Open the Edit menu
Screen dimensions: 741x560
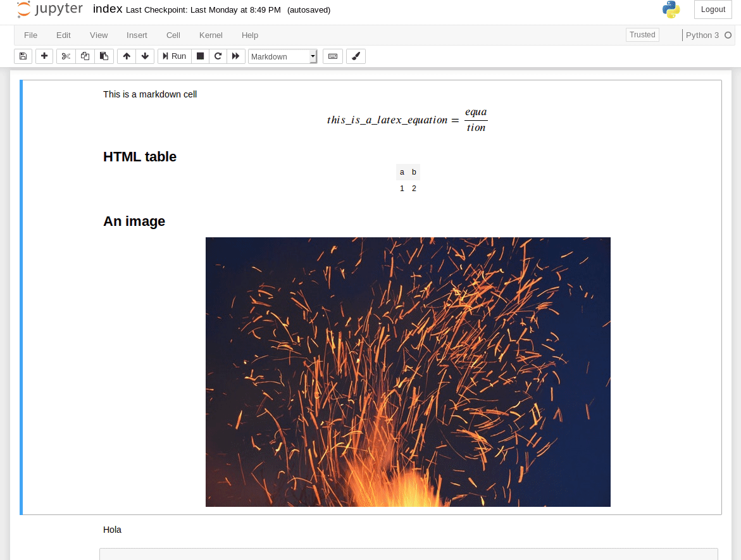point(63,35)
